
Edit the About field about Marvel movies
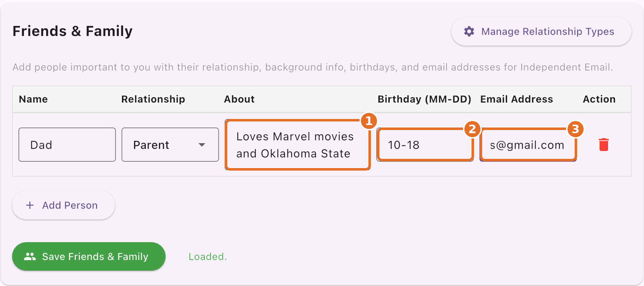coord(298,145)
